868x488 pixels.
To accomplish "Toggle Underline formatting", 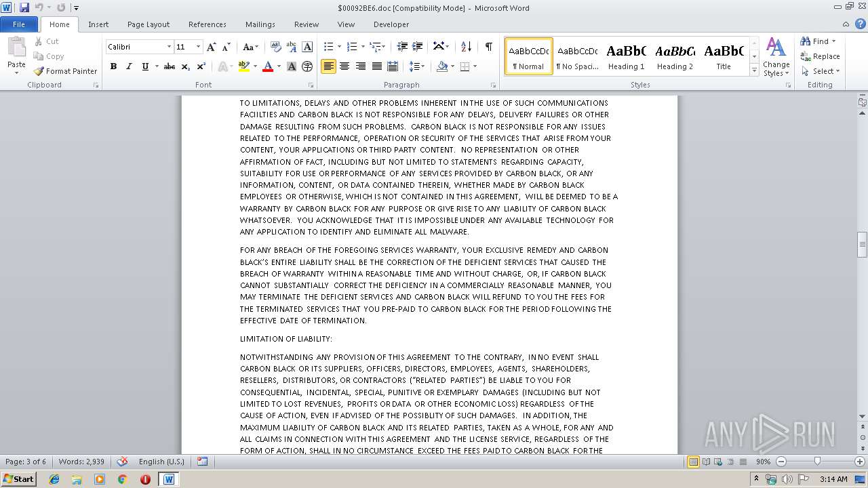I will click(145, 66).
